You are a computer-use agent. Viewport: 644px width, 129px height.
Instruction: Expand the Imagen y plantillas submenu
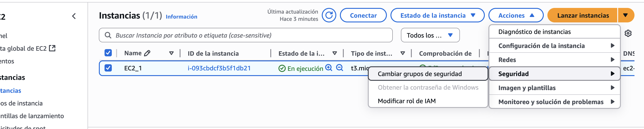[x=554, y=88]
